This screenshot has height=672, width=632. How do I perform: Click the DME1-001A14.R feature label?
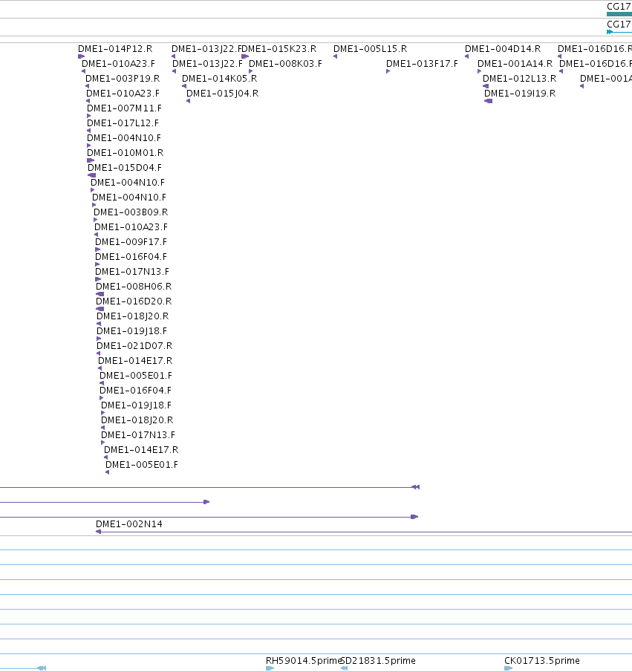(515, 64)
